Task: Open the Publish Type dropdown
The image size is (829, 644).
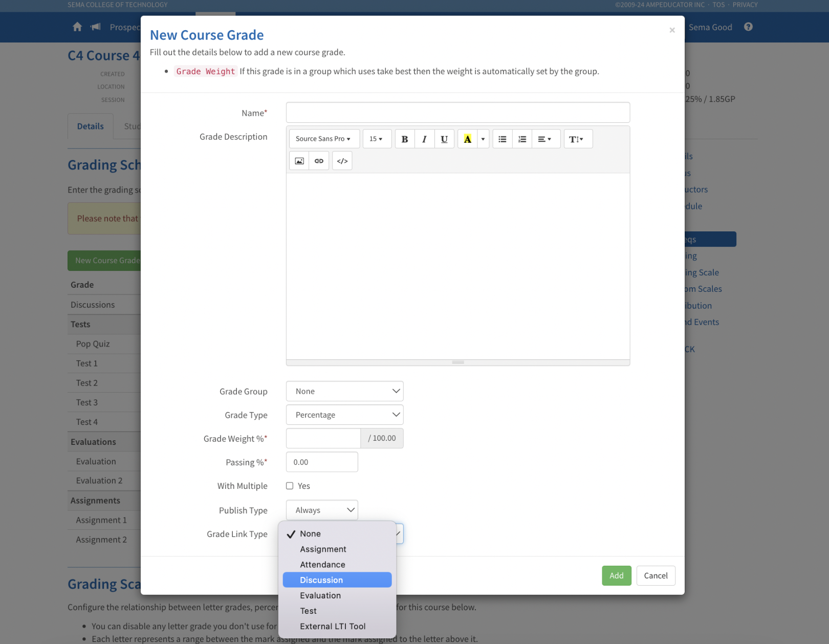Action: 322,510
